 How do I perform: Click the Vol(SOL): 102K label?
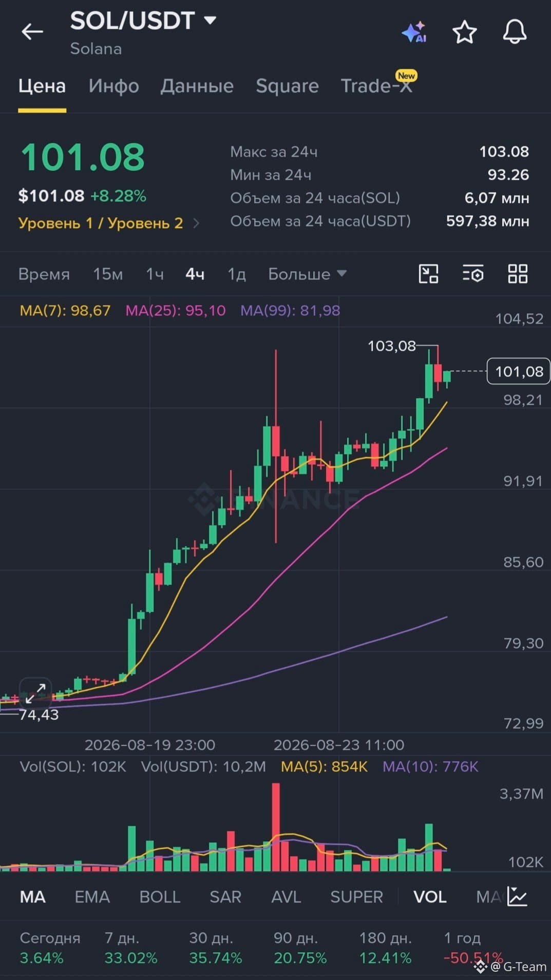pyautogui.click(x=73, y=766)
